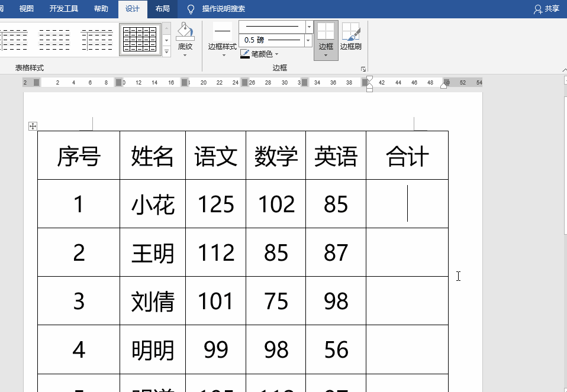Switch to the 视图 tab
Viewport: 567px width, 392px height.
tap(27, 9)
